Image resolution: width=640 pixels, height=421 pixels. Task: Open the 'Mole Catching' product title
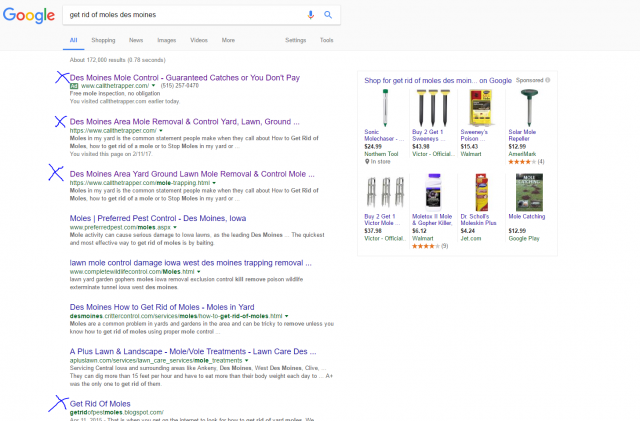pos(527,216)
